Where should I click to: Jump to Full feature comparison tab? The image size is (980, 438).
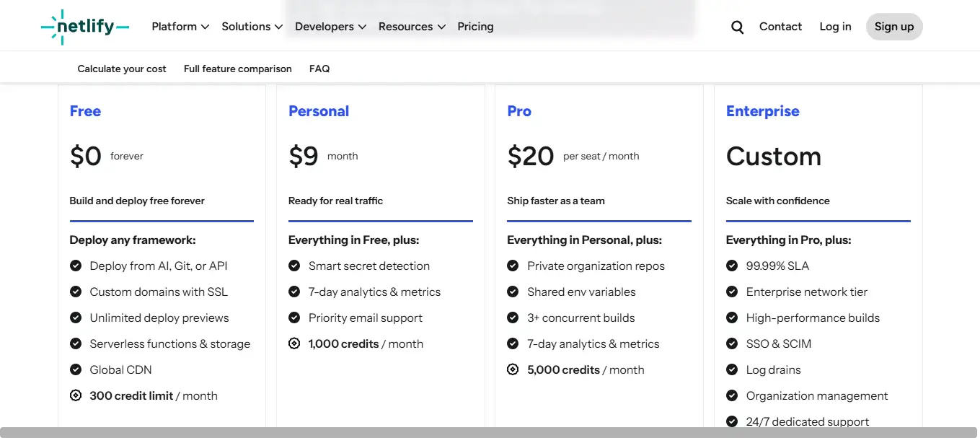238,69
